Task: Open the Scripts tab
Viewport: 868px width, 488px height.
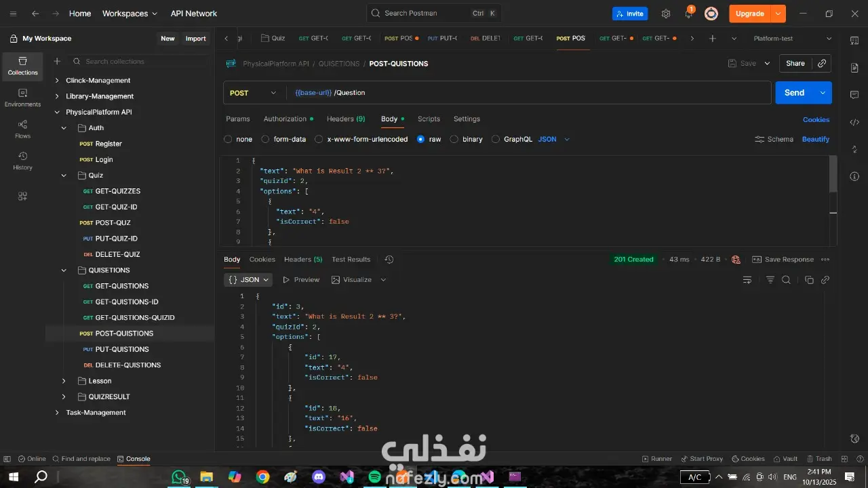Action: tap(429, 119)
